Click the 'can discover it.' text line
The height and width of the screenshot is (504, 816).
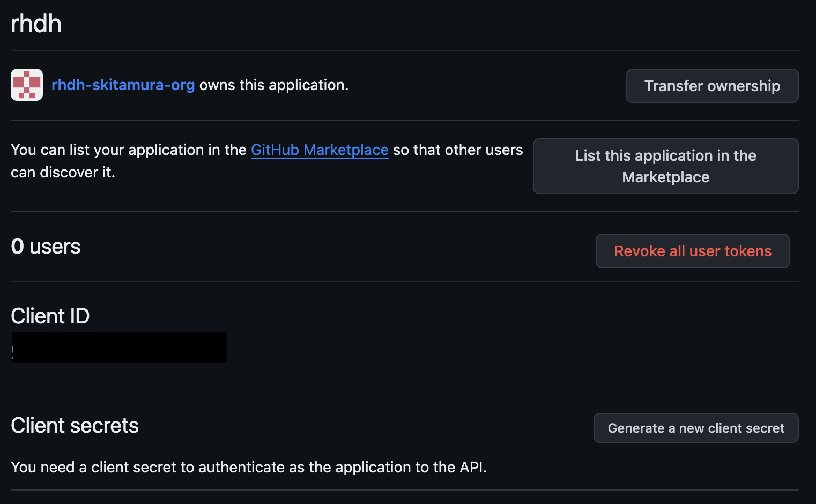63,173
